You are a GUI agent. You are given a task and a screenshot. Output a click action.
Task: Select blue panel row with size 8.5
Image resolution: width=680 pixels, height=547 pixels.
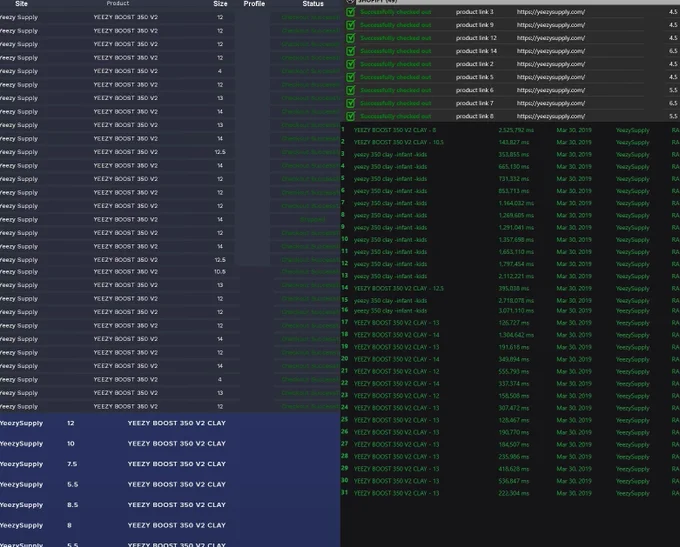pyautogui.click(x=170, y=505)
